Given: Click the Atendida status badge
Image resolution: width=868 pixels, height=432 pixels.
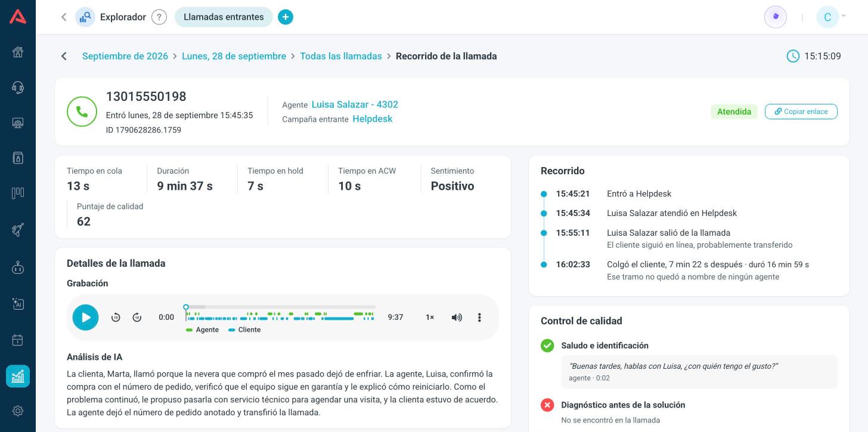Looking at the screenshot, I should 734,112.
